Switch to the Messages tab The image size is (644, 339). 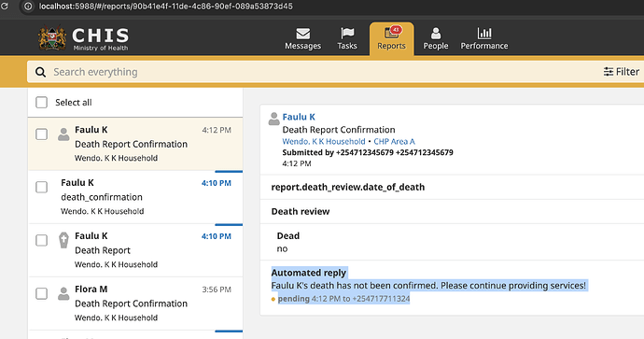tap(303, 39)
